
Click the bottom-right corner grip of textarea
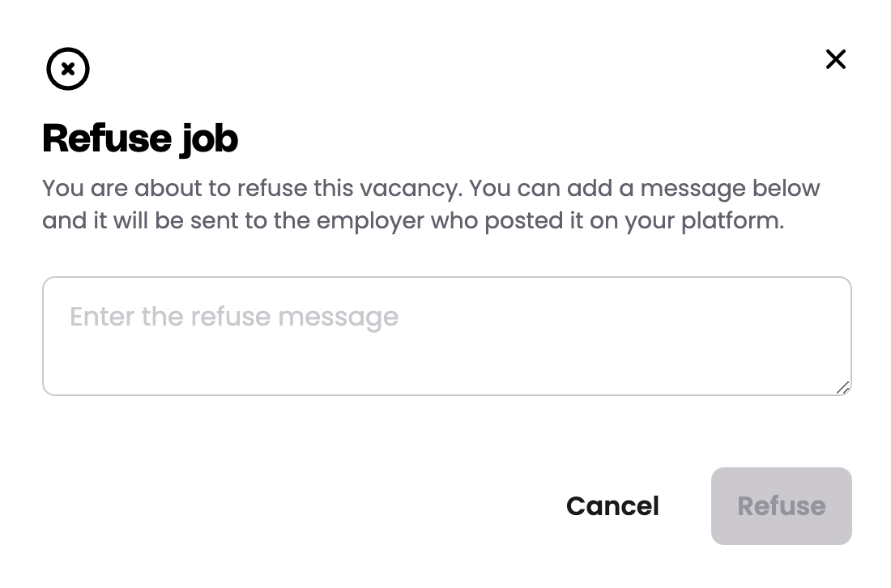pyautogui.click(x=842, y=387)
